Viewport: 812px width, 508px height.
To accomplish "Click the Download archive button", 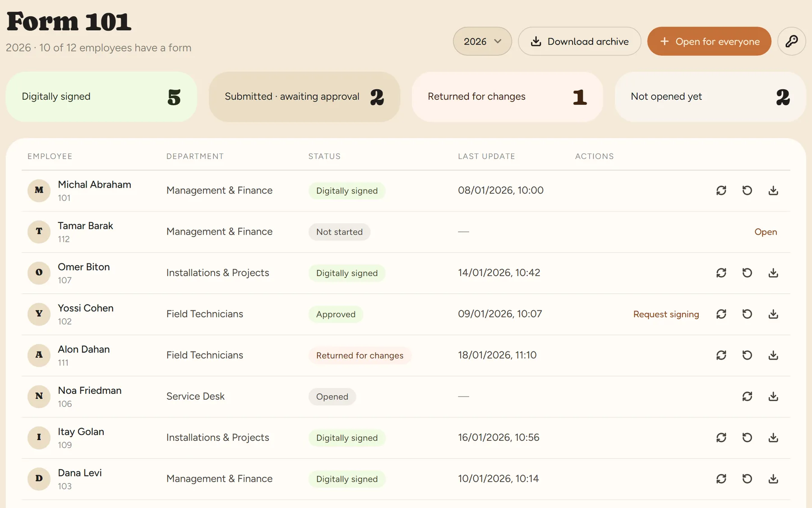I will coord(579,41).
